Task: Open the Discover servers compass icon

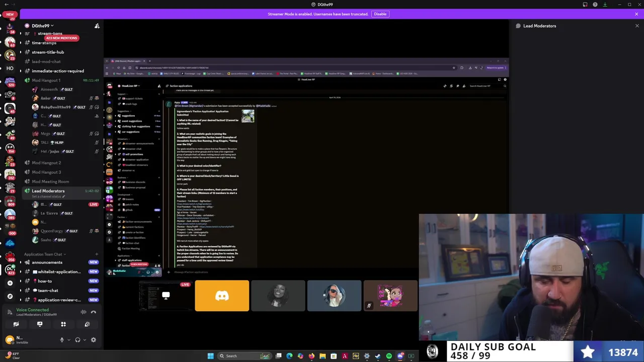Action: pos(10,296)
